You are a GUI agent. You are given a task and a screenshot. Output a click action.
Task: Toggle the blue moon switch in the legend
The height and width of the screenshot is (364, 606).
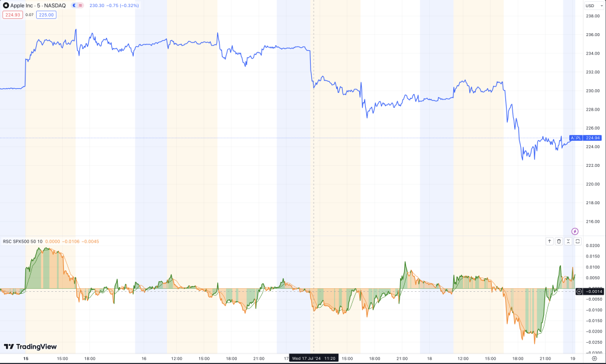tap(73, 5)
